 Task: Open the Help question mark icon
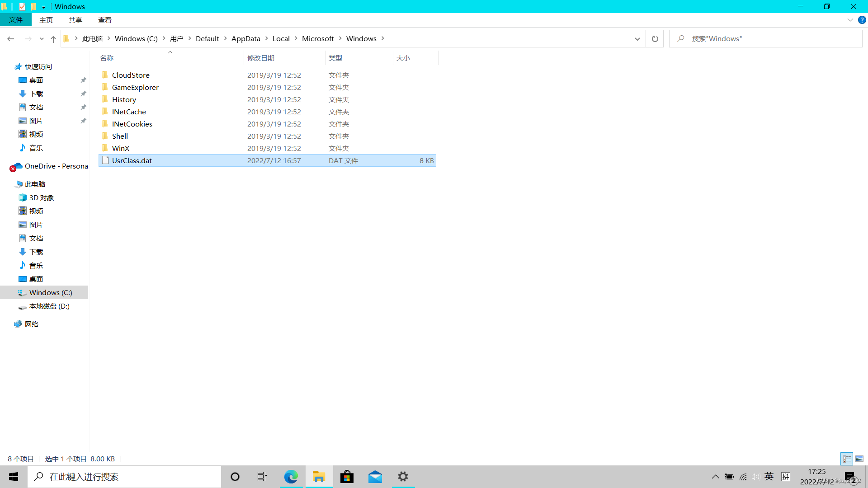(x=862, y=20)
